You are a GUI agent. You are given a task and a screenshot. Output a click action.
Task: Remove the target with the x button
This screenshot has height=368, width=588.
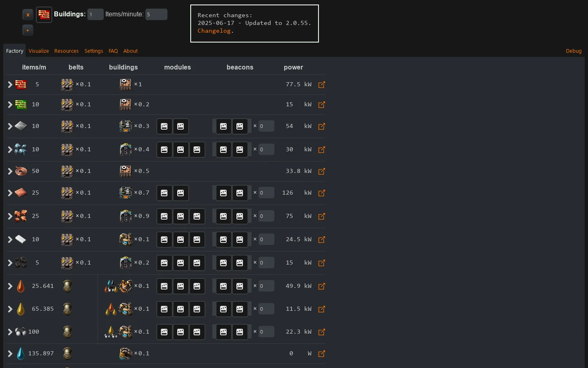coord(28,15)
